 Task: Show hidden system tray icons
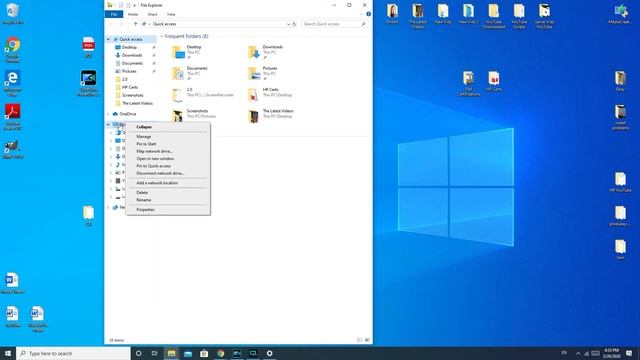pos(578,353)
